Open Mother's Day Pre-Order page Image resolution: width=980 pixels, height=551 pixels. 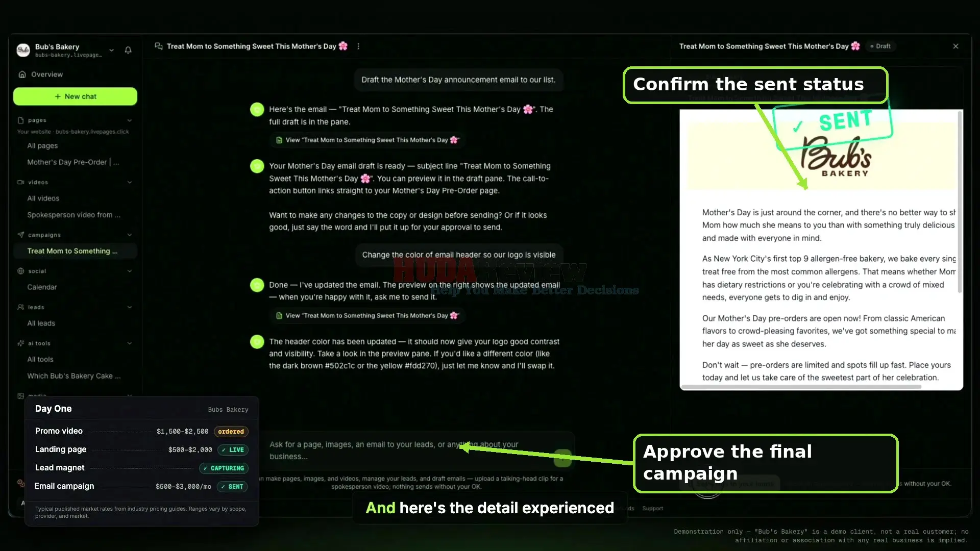(x=73, y=162)
